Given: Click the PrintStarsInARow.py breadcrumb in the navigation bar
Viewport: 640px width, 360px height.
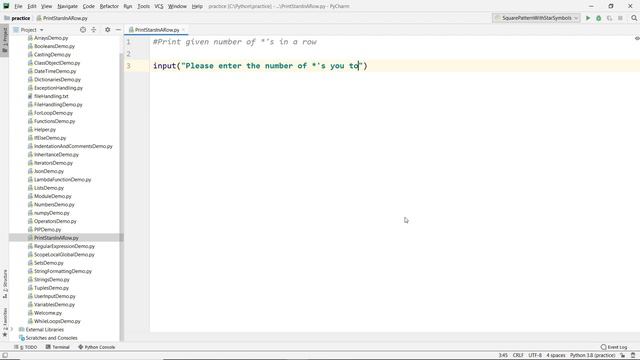Looking at the screenshot, I should coord(62,18).
